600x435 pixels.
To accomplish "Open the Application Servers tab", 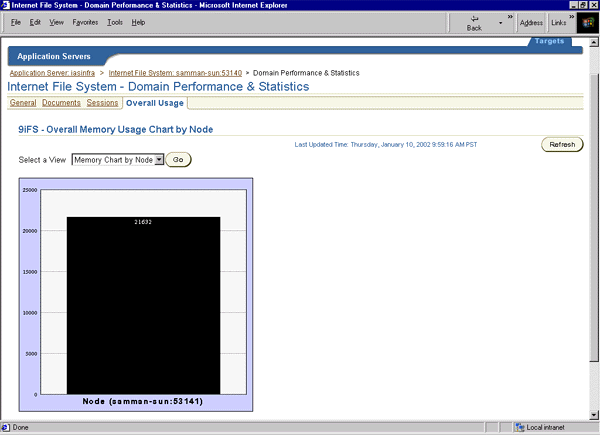I will (x=54, y=56).
